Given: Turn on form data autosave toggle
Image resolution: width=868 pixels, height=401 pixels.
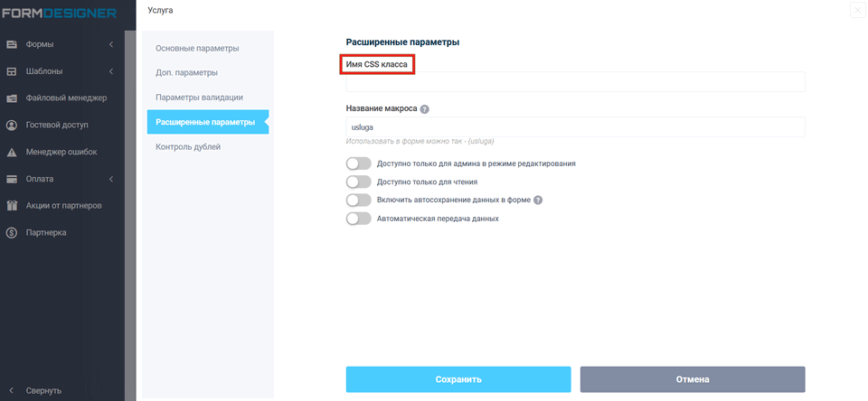Looking at the screenshot, I should [x=359, y=200].
